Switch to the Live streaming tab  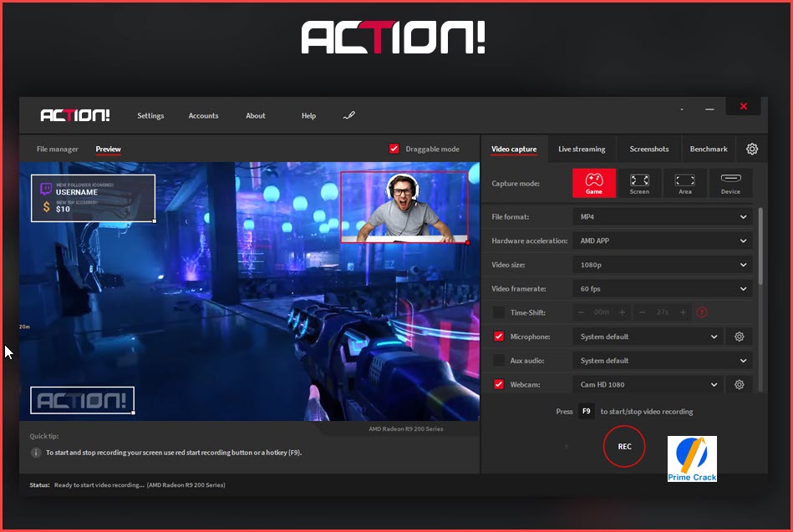pyautogui.click(x=582, y=149)
